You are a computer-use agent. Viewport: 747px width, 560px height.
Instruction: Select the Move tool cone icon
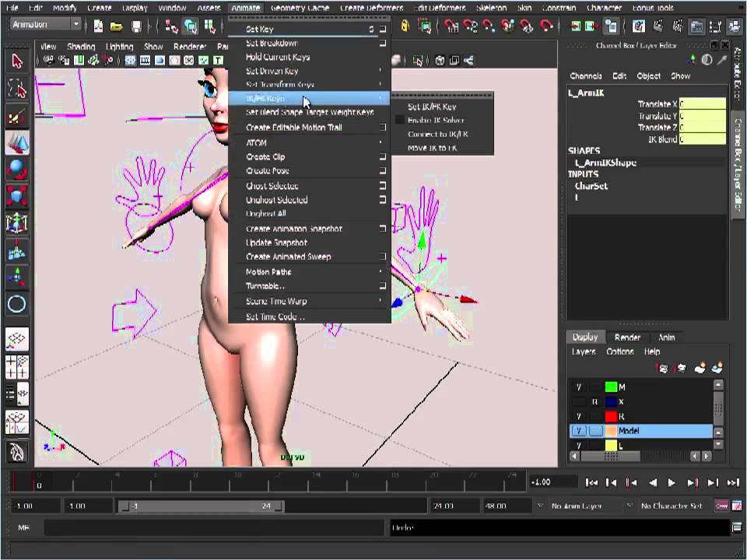[x=17, y=142]
